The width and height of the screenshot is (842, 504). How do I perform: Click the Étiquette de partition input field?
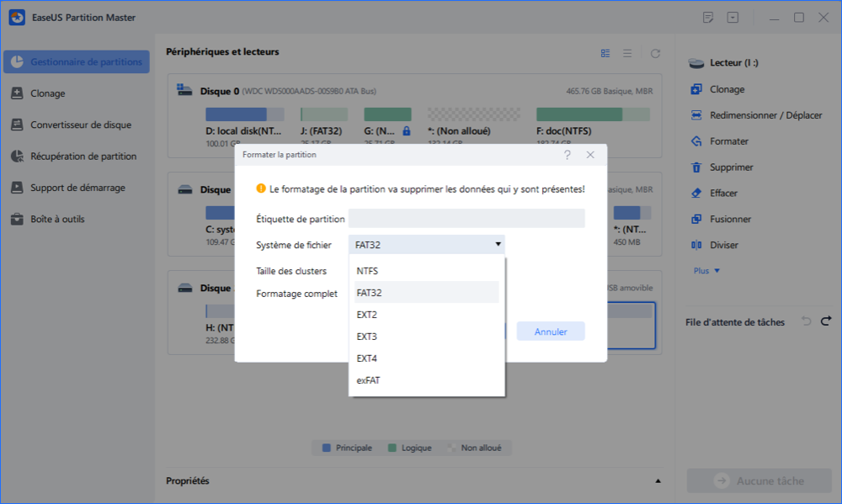pyautogui.click(x=466, y=219)
